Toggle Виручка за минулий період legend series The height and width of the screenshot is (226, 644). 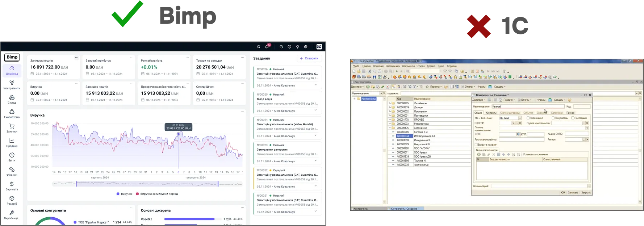pos(157,194)
